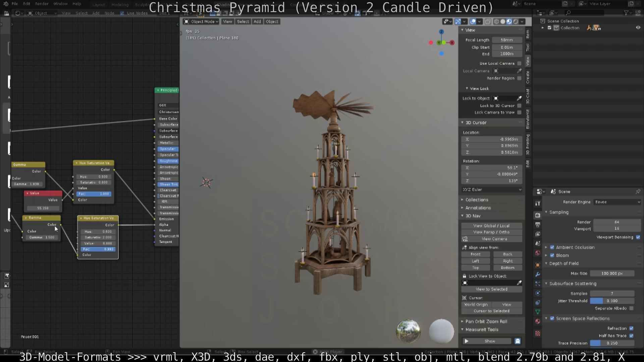Open the Texture properties checker icon

[x=538, y=333]
